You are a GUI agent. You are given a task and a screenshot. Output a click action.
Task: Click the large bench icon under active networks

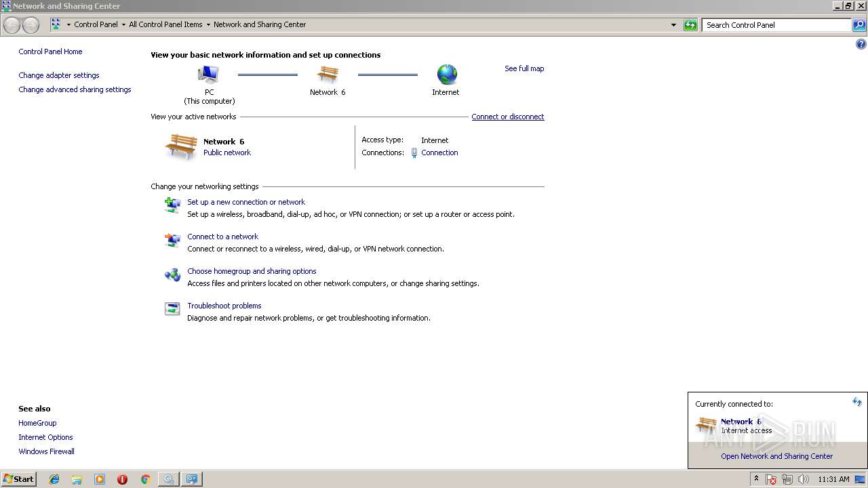tap(181, 146)
